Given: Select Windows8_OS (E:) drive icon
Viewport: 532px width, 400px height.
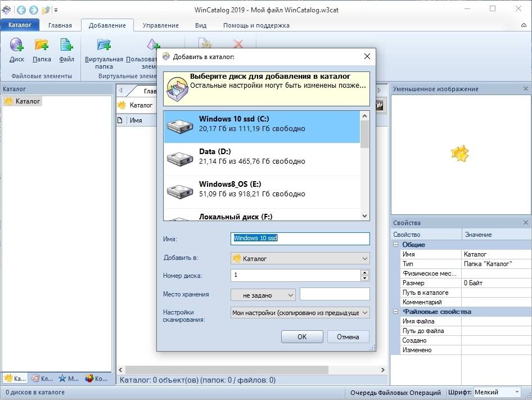Looking at the screenshot, I should click(x=180, y=191).
